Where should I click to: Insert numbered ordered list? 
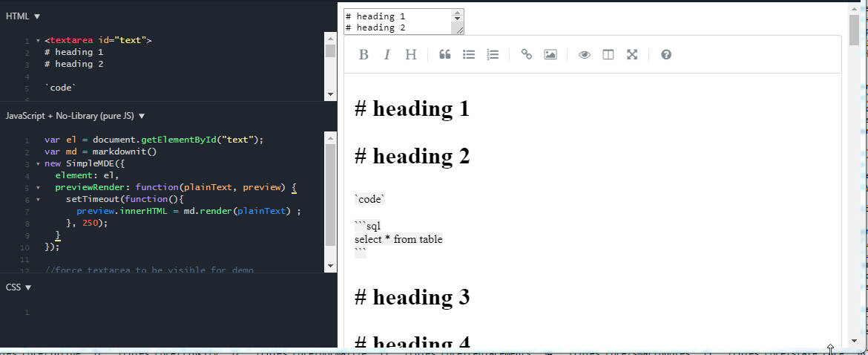(x=493, y=54)
